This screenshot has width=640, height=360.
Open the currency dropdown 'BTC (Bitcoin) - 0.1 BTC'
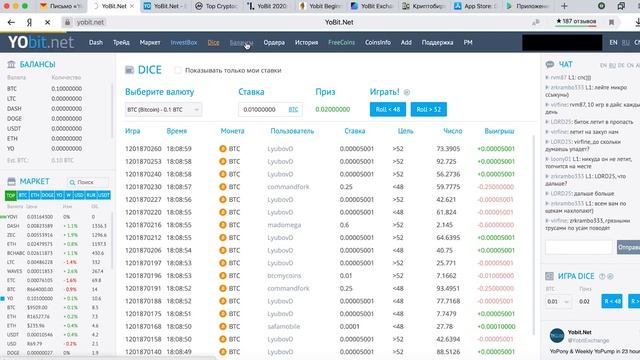tap(163, 109)
